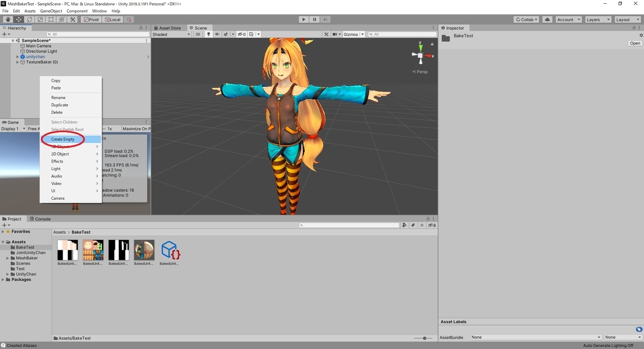The height and width of the screenshot is (349, 644).
Task: Open the File menu
Action: (x=6, y=11)
